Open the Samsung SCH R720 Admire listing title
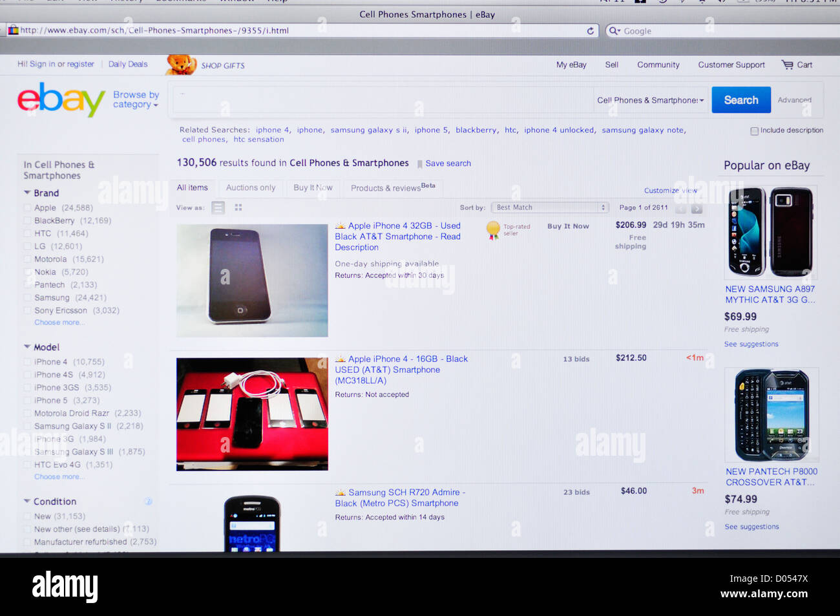 point(400,498)
